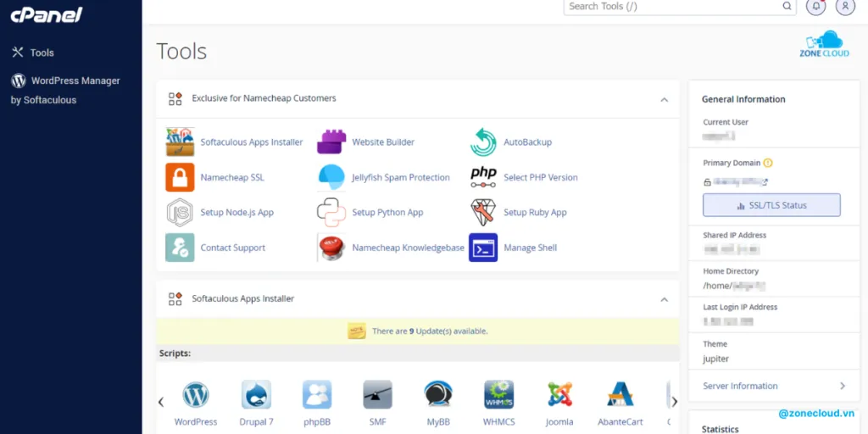This screenshot has width=868, height=434.
Task: Click the Contact Support icon
Action: [x=180, y=248]
